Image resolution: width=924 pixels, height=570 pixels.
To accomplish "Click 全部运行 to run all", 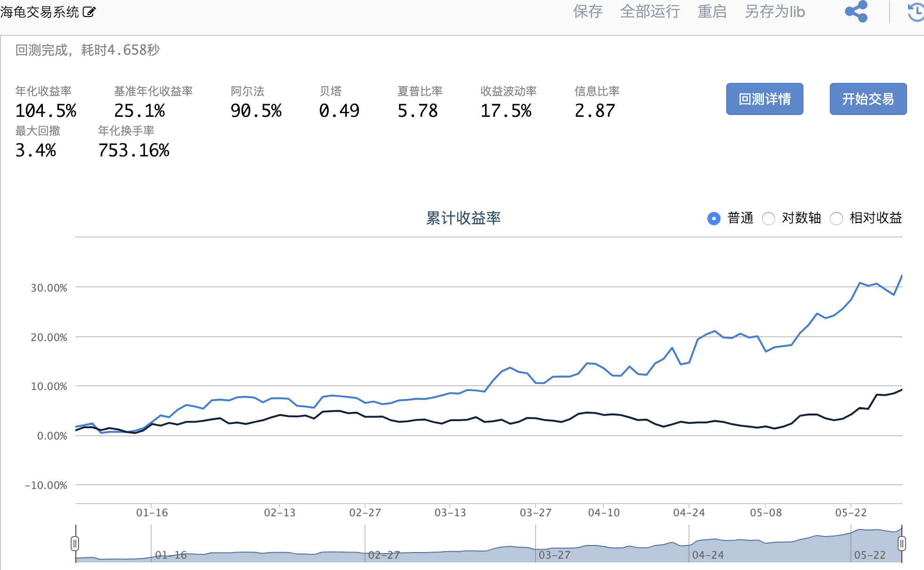I will point(650,12).
